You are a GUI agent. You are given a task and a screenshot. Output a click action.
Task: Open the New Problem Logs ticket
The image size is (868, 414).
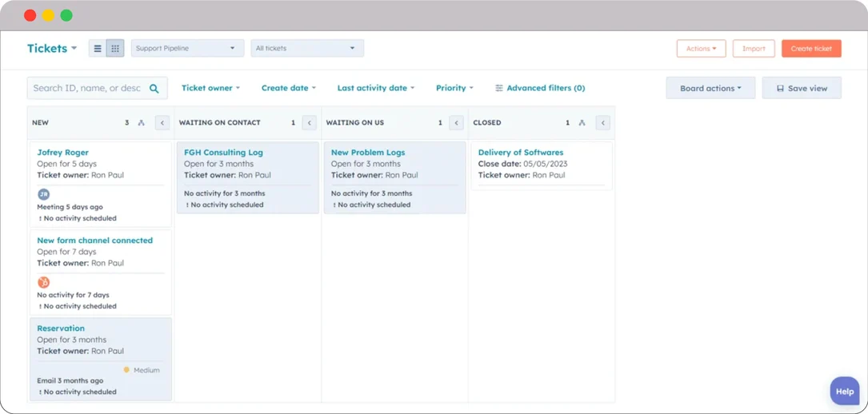coord(368,153)
